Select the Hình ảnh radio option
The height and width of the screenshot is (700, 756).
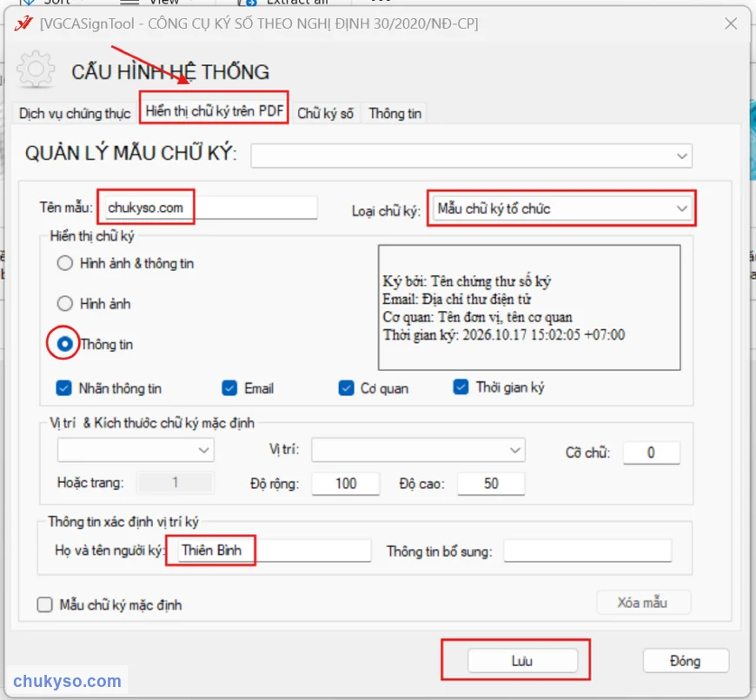(65, 303)
